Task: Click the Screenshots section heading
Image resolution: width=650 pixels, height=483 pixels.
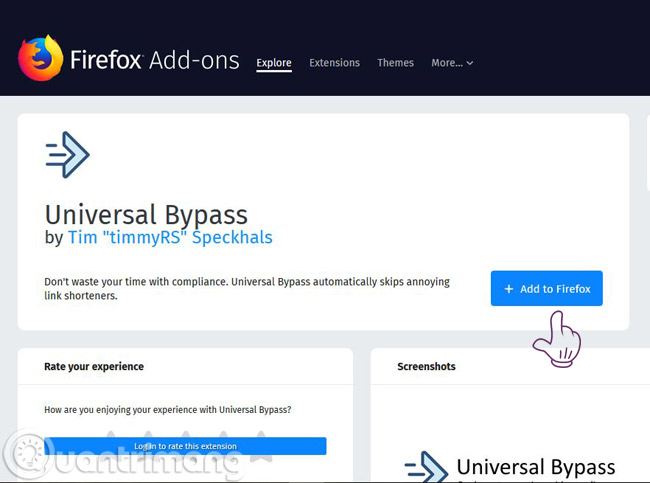Action: [426, 366]
